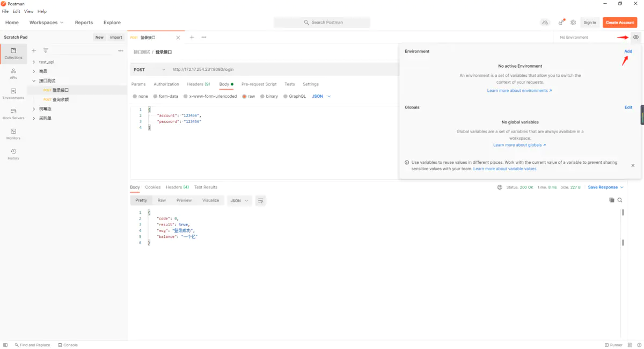Open tab bar more options ellipsis

[204, 38]
